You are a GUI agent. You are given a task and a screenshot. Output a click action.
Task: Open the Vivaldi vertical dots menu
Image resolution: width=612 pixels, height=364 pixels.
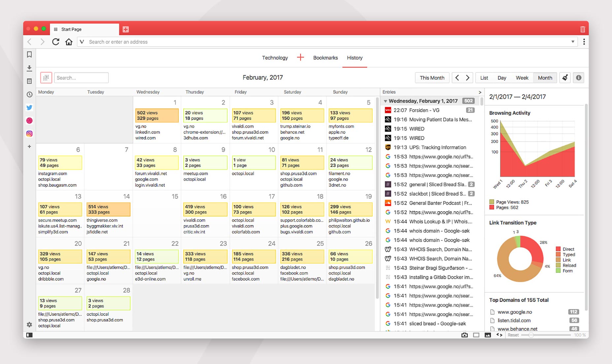coord(584,42)
